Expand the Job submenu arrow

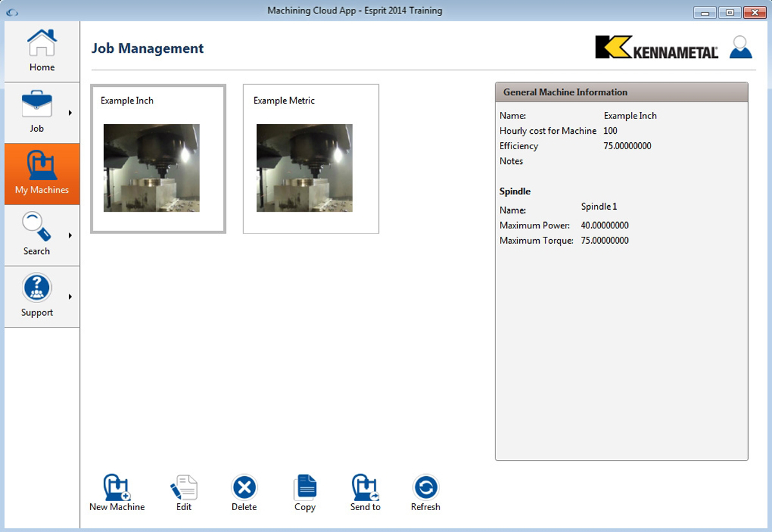(x=70, y=113)
